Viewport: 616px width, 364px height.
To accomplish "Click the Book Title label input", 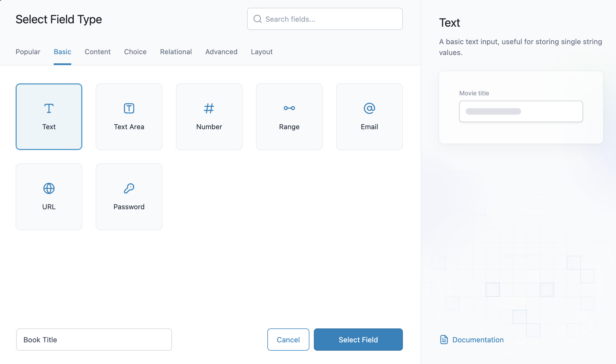I will pyautogui.click(x=94, y=340).
